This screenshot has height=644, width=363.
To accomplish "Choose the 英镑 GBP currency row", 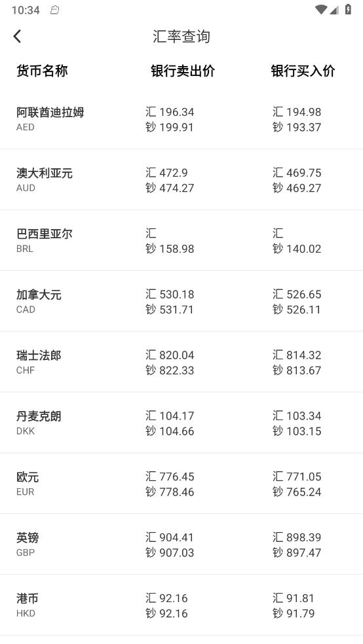I will click(181, 545).
